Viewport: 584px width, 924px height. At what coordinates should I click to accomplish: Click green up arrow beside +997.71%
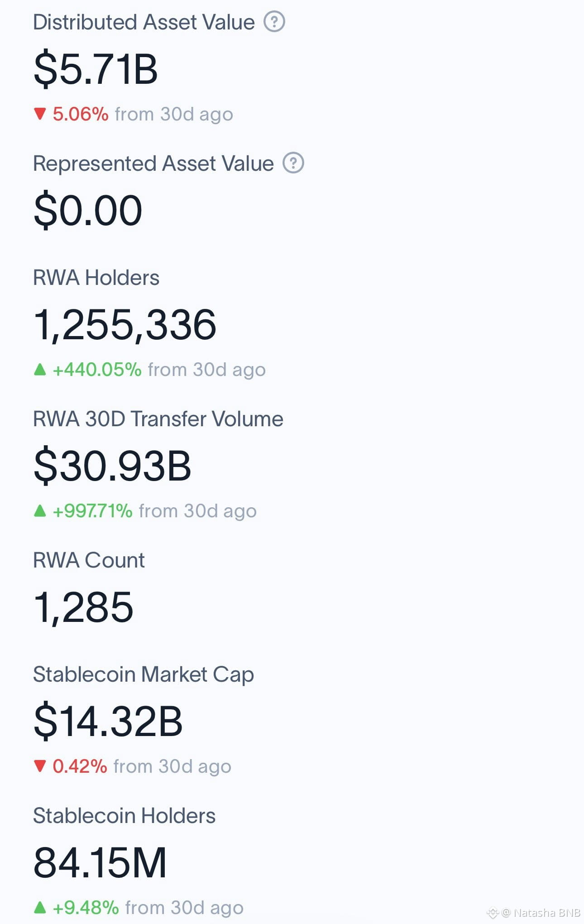click(x=40, y=510)
